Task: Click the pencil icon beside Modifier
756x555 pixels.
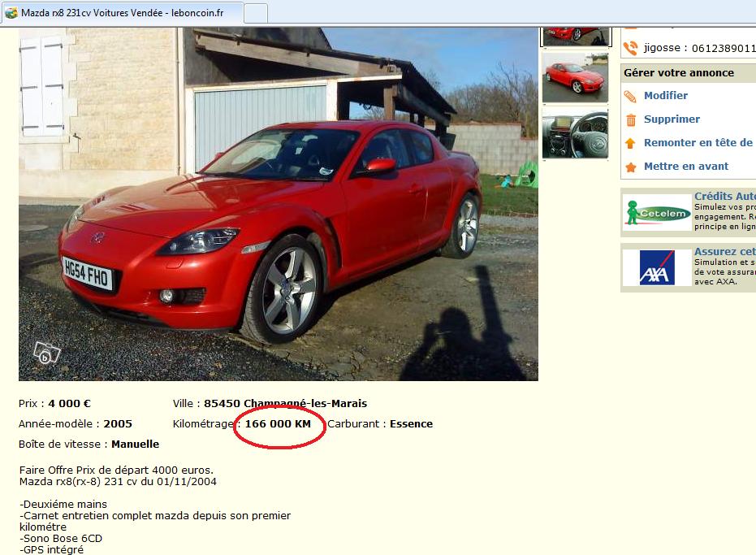Action: pos(630,96)
